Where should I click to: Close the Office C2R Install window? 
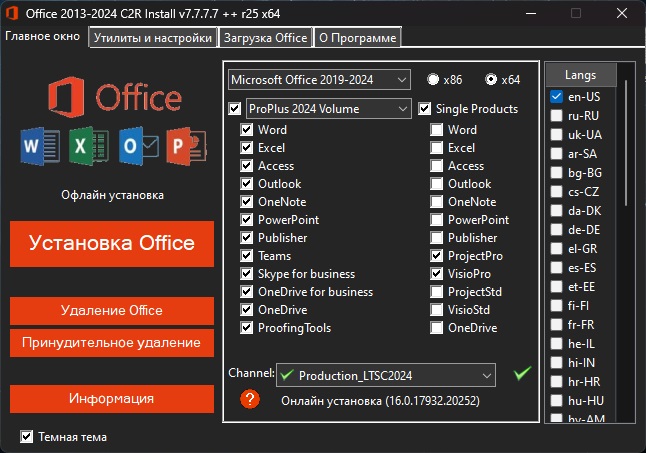[x=622, y=13]
